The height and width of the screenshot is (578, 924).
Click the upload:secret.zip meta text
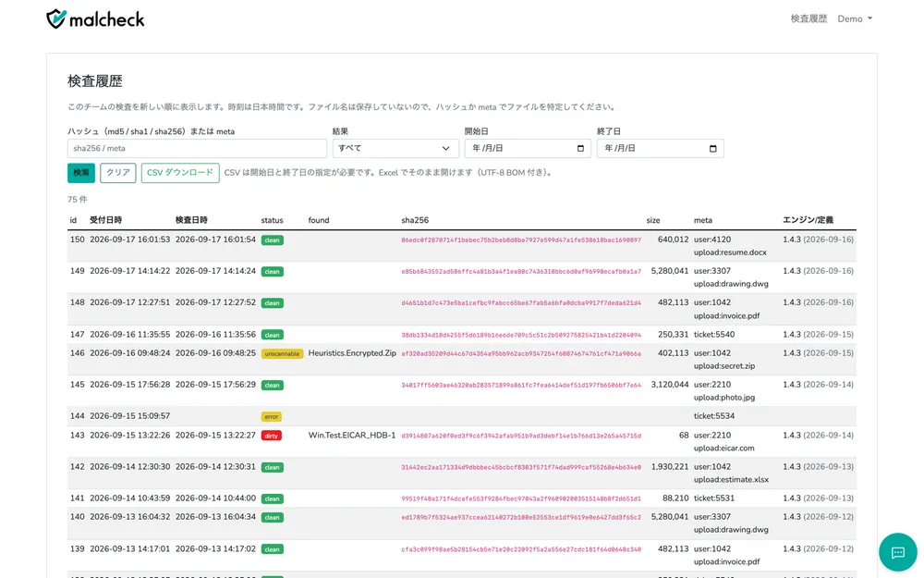(x=724, y=365)
